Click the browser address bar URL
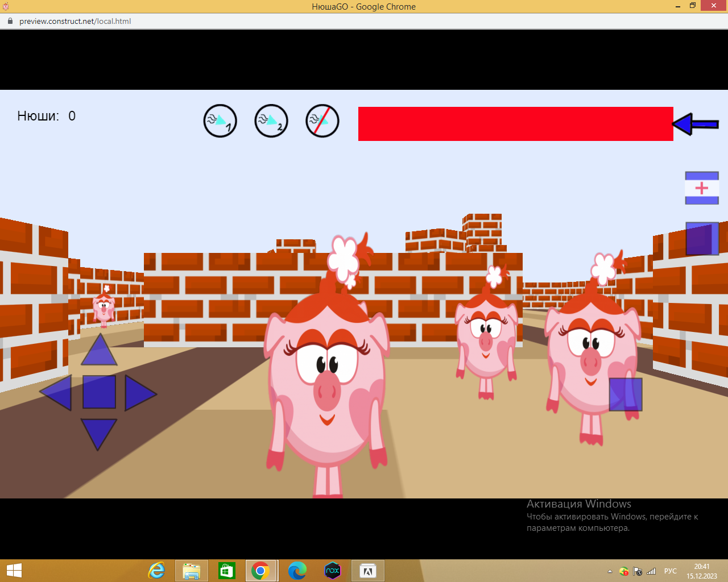 point(75,21)
